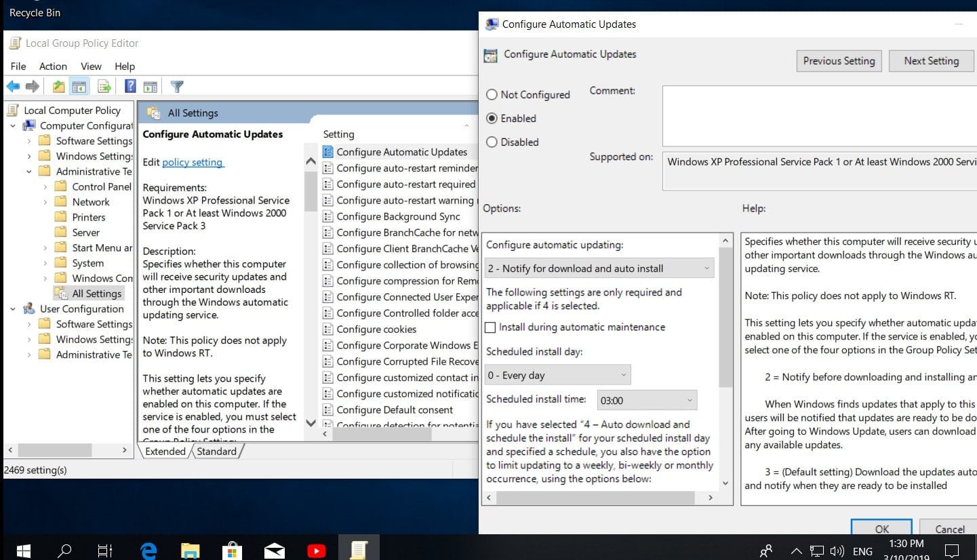Screen dimensions: 977x560
Task: Click the User Configuration node icon
Action: (x=29, y=308)
